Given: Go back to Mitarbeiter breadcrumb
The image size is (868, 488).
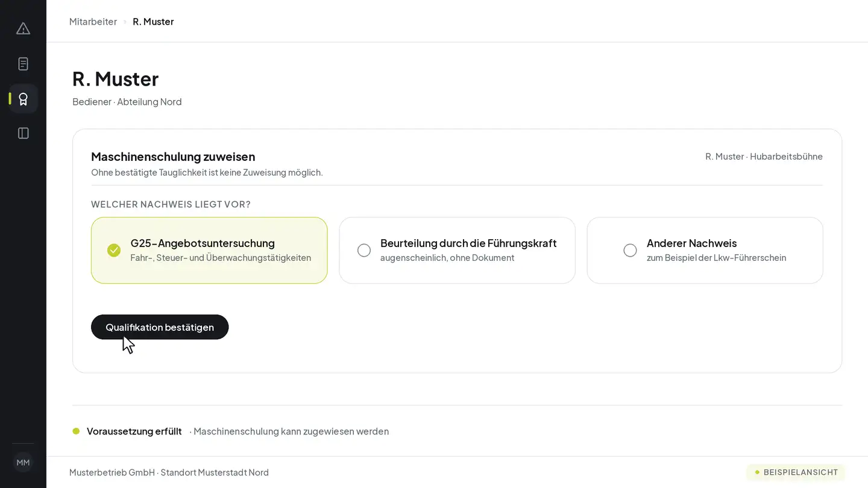Looking at the screenshot, I should click(93, 21).
